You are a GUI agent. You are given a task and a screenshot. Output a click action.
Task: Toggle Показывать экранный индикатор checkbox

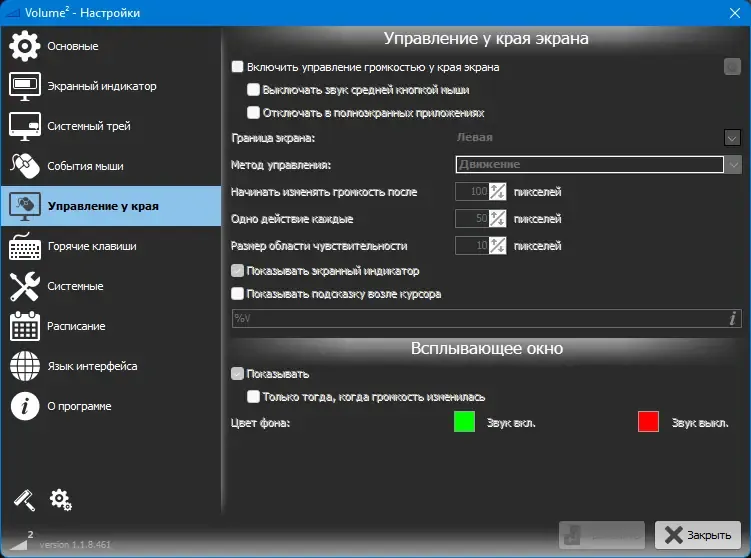[x=237, y=271]
